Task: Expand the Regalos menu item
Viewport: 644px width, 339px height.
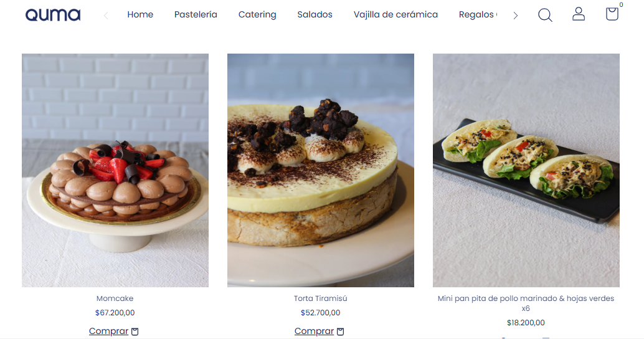Action: coord(477,15)
